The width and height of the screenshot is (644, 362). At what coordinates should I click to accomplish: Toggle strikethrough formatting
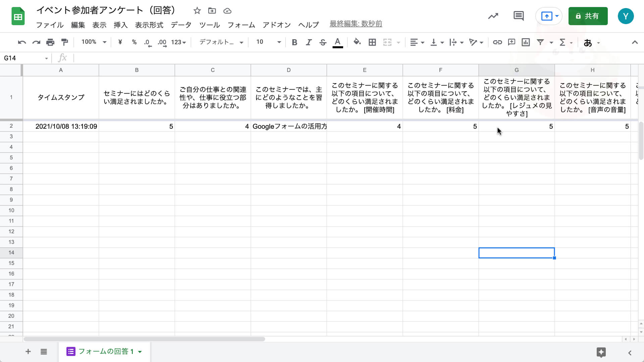click(x=323, y=42)
